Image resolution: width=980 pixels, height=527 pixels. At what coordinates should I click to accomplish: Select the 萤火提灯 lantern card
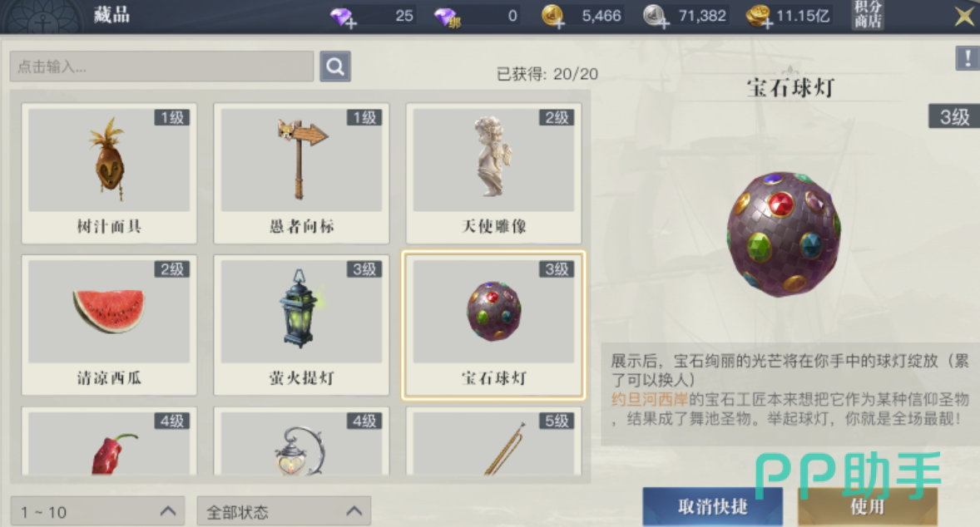301,325
